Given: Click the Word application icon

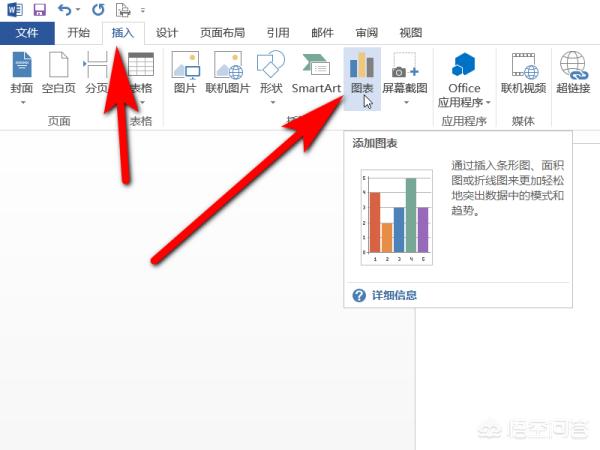Looking at the screenshot, I should click(x=15, y=9).
